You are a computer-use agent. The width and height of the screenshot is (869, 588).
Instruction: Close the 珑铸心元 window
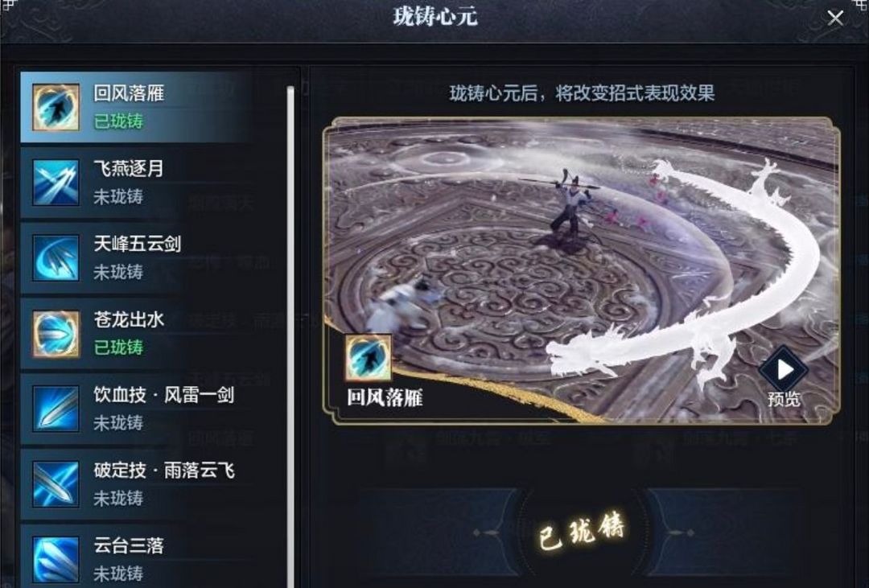tap(834, 18)
